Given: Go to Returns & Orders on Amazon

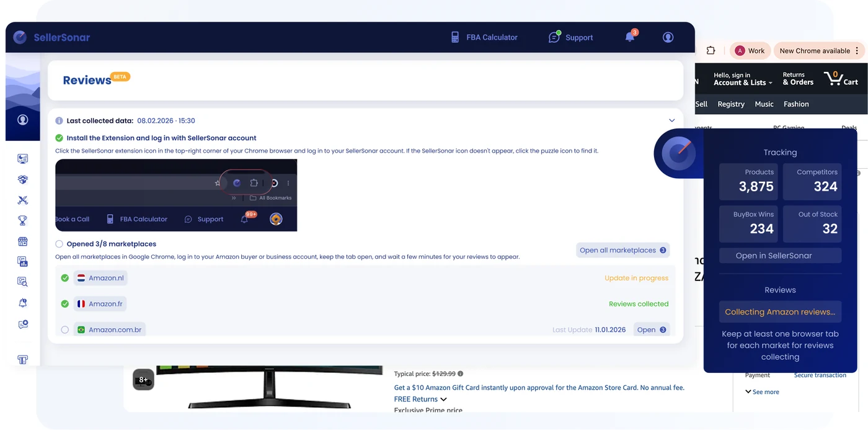Looking at the screenshot, I should point(798,79).
